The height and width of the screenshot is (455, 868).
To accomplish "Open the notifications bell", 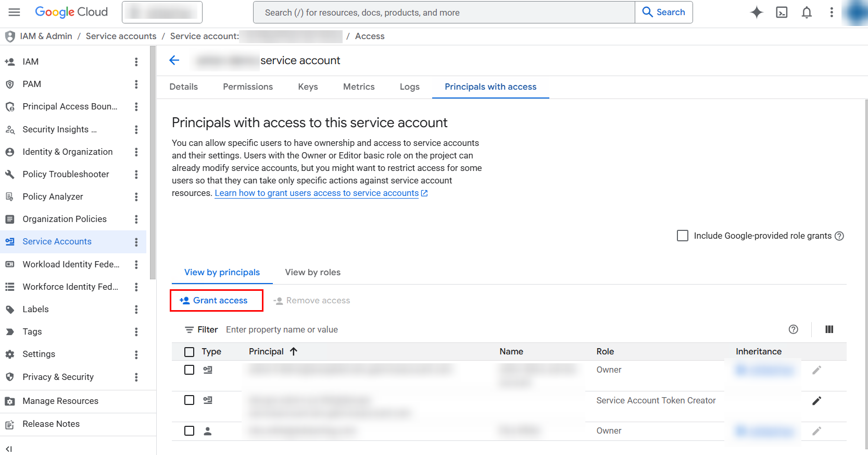I will [807, 13].
